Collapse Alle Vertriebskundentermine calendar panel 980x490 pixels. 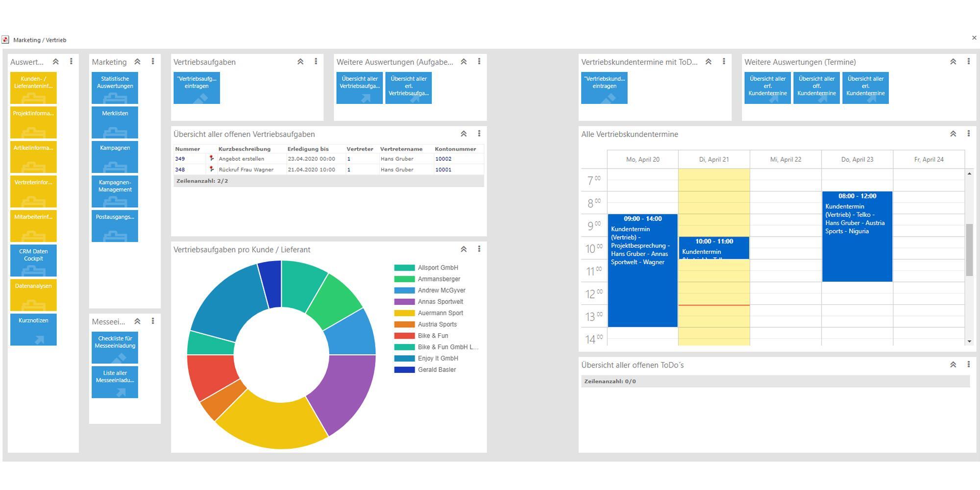(953, 134)
